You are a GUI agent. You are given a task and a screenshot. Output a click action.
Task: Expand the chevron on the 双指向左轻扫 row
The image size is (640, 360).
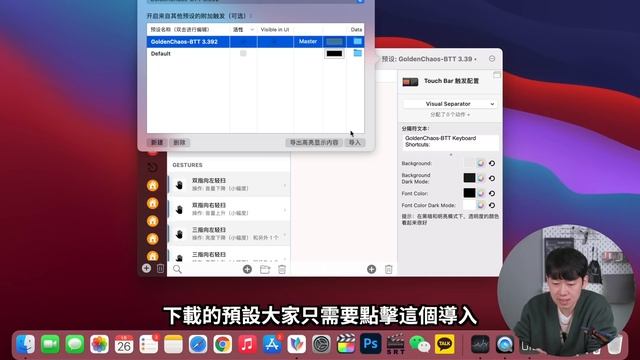click(284, 185)
